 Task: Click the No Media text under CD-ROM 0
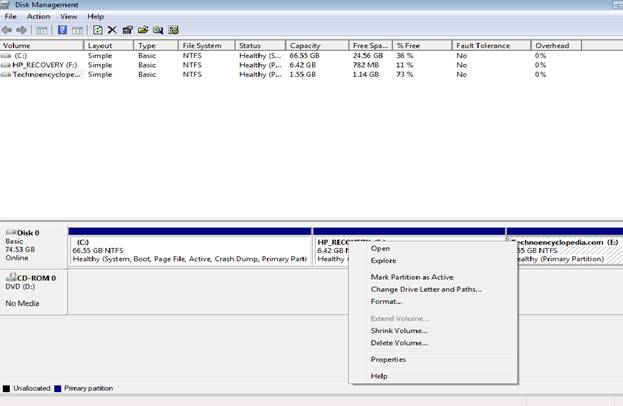(22, 303)
